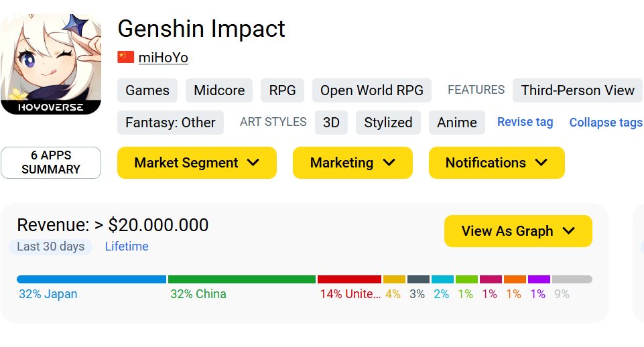
Task: Click the lime green 1% bar segment
Action: pos(466,279)
